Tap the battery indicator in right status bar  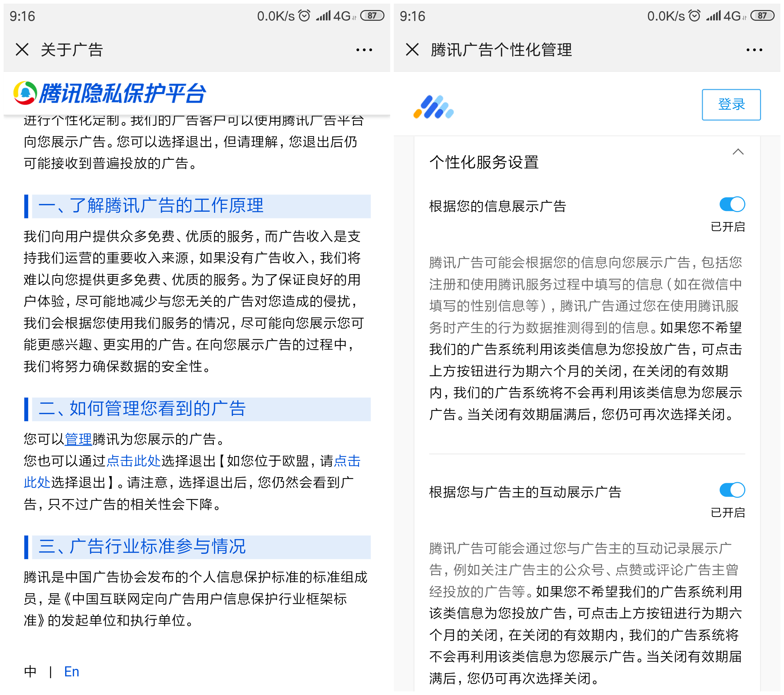[x=762, y=16]
